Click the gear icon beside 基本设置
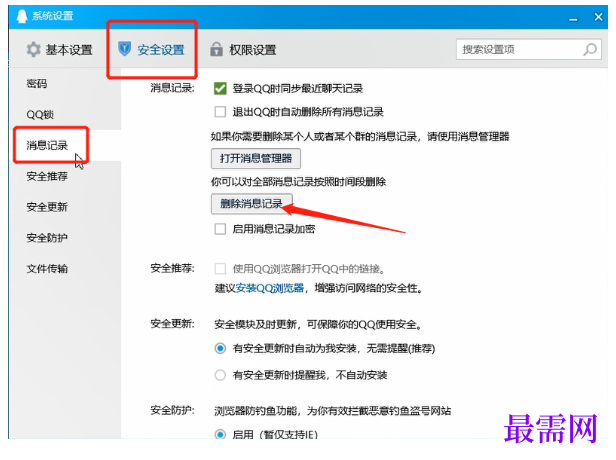This screenshot has width=616, height=460. (x=34, y=50)
